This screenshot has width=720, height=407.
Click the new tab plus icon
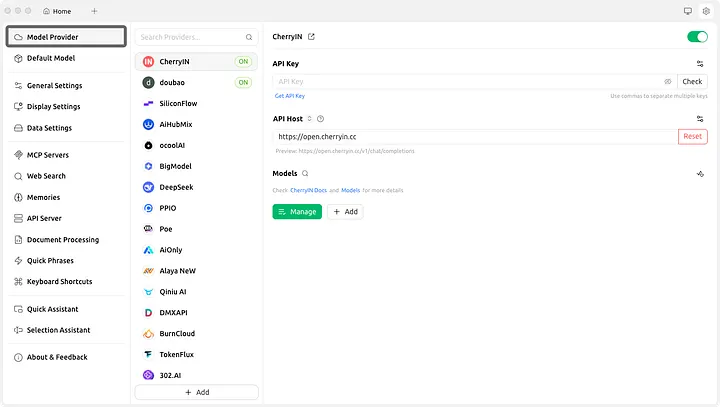95,11
